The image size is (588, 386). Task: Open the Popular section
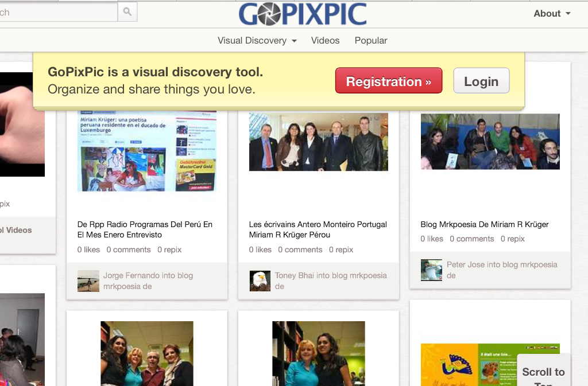[x=371, y=40]
